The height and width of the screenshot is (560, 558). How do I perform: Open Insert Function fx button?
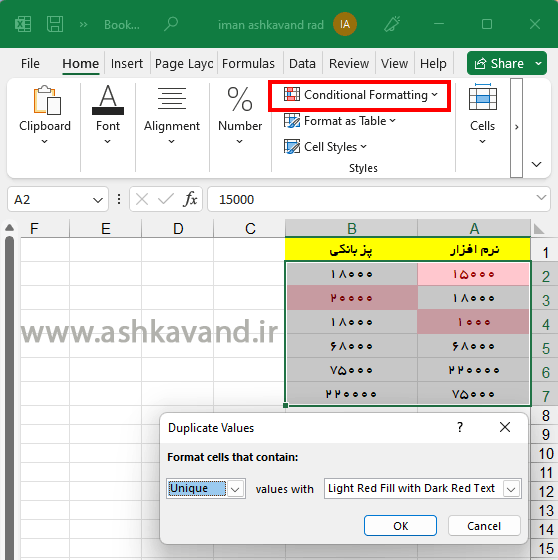[x=190, y=199]
